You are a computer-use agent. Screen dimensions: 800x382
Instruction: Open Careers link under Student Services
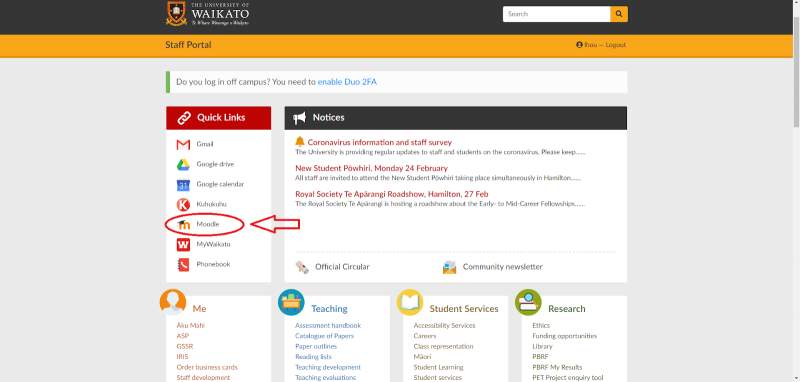coord(425,336)
